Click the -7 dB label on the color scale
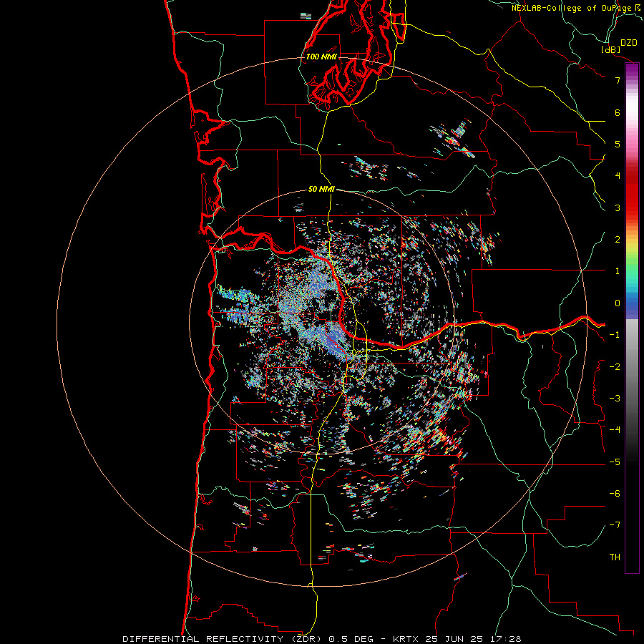The image size is (644, 644). pyautogui.click(x=615, y=525)
